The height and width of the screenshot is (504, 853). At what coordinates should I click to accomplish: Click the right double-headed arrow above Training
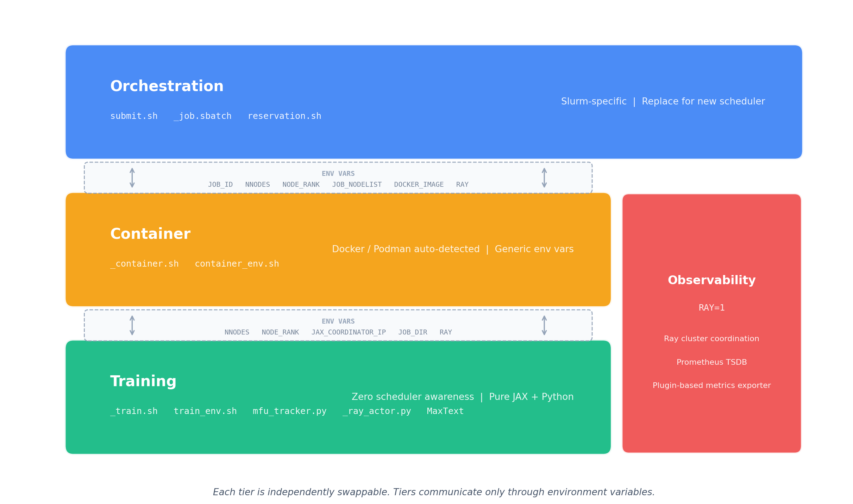point(544,325)
